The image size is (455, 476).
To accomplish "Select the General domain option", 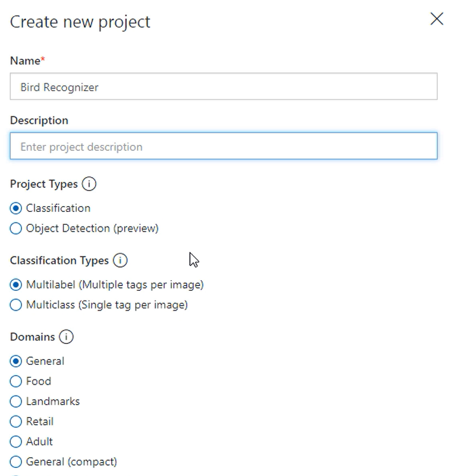I will click(x=16, y=361).
